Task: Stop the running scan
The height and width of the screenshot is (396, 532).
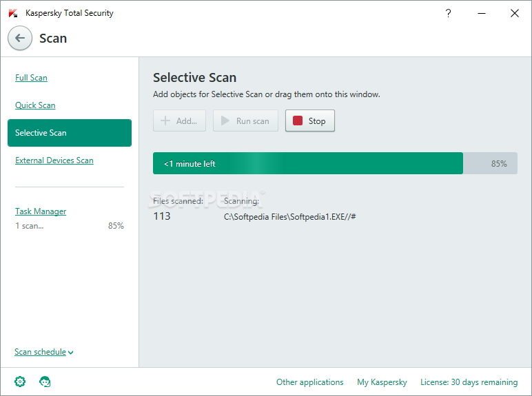Action: 310,121
